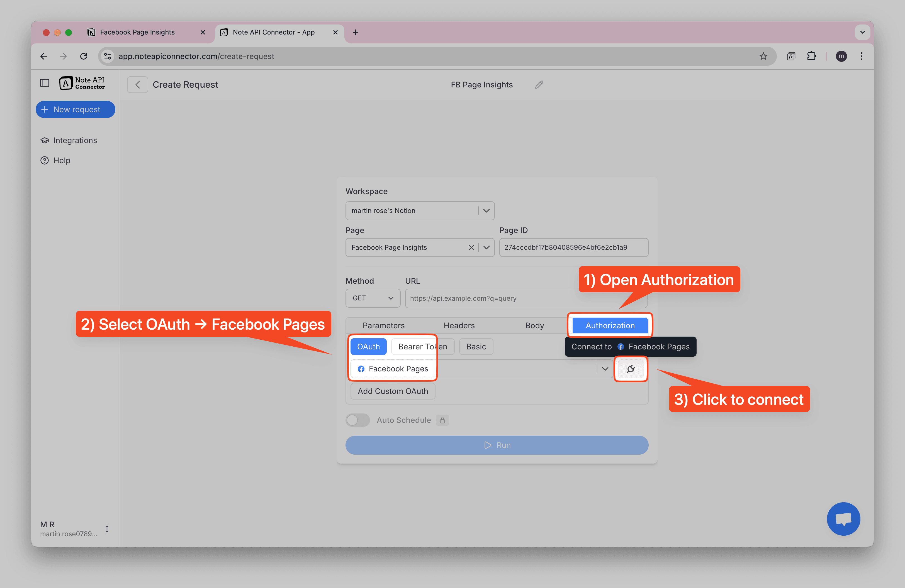Click Add Custom OAuth button
This screenshot has height=588, width=905.
click(393, 391)
